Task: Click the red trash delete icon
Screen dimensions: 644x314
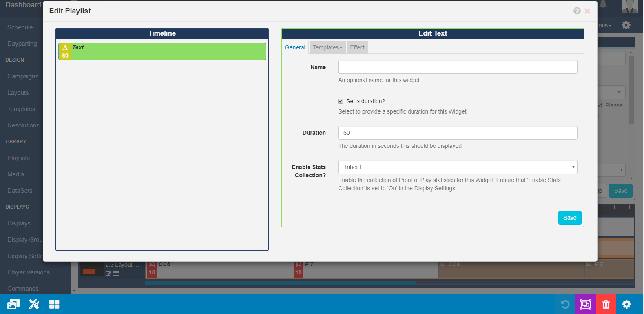Action: coord(606,304)
